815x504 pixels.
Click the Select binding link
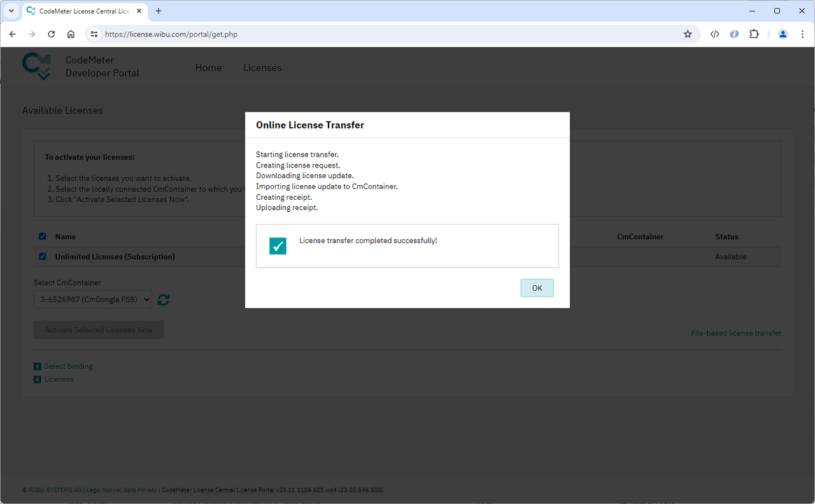tap(69, 366)
